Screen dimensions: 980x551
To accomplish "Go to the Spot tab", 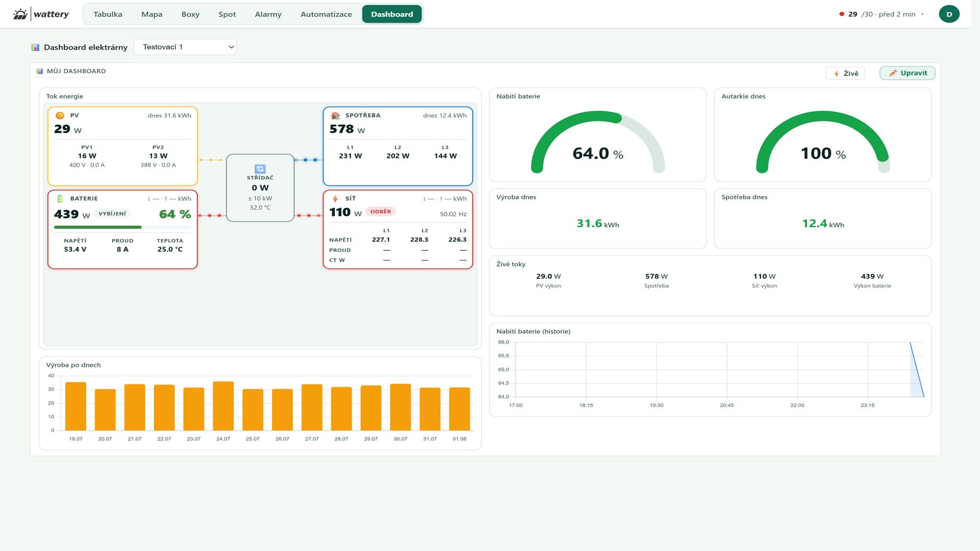I will (227, 14).
